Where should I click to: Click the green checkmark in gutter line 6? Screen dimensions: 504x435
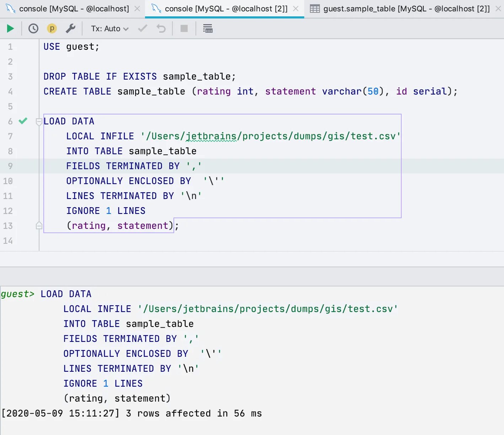(23, 121)
